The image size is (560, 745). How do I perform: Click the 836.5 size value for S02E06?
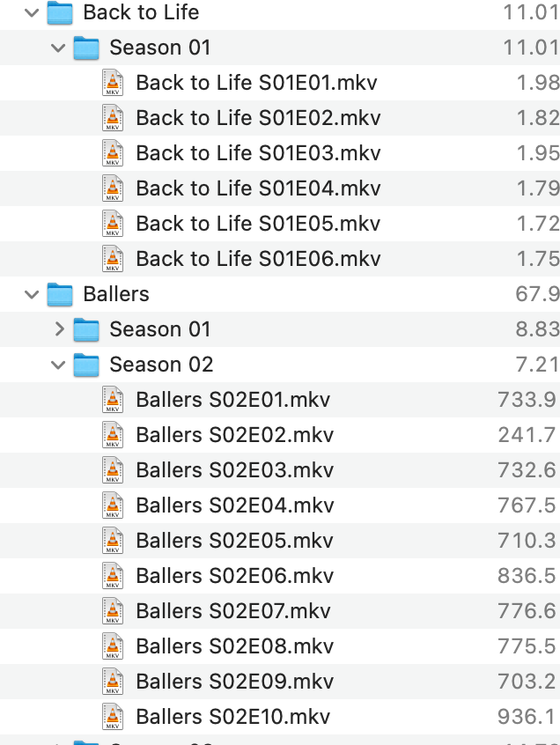click(x=527, y=576)
